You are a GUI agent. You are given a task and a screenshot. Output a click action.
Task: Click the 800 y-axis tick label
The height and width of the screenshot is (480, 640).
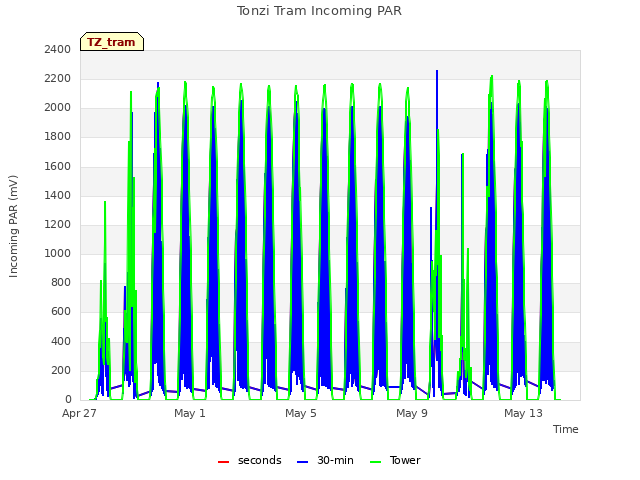click(x=61, y=283)
